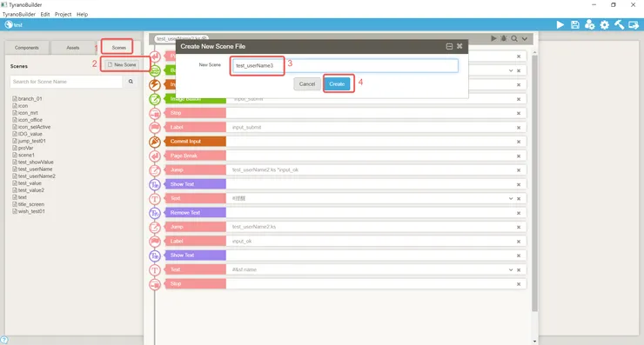The image size is (644, 345).
Task: Open the gear settings icon in top bar
Action: click(x=605, y=25)
